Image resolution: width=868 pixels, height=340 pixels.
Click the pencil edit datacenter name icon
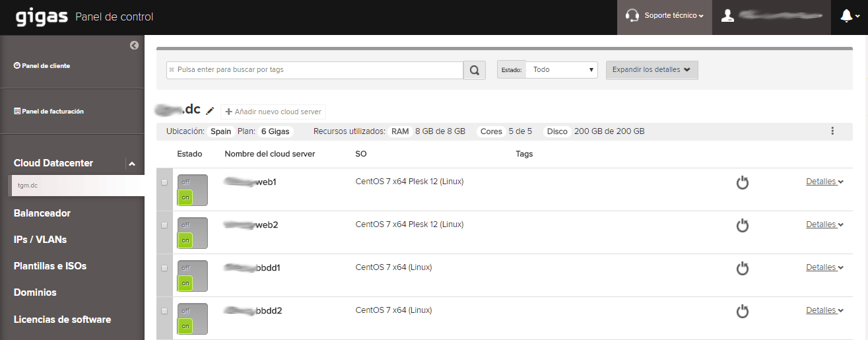click(x=211, y=111)
